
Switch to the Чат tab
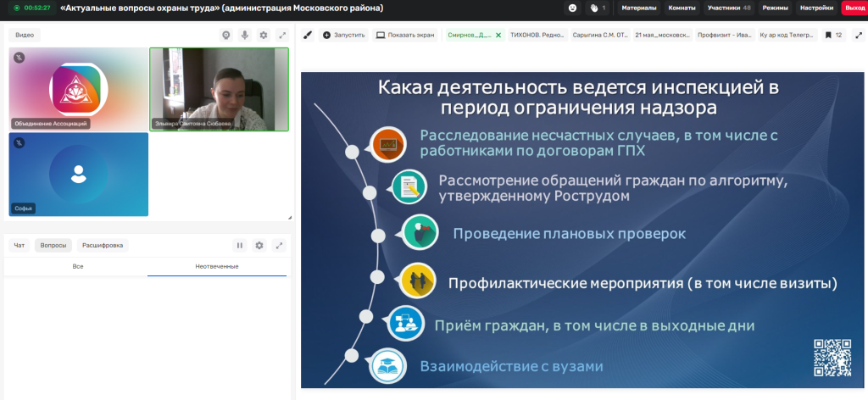(x=19, y=245)
